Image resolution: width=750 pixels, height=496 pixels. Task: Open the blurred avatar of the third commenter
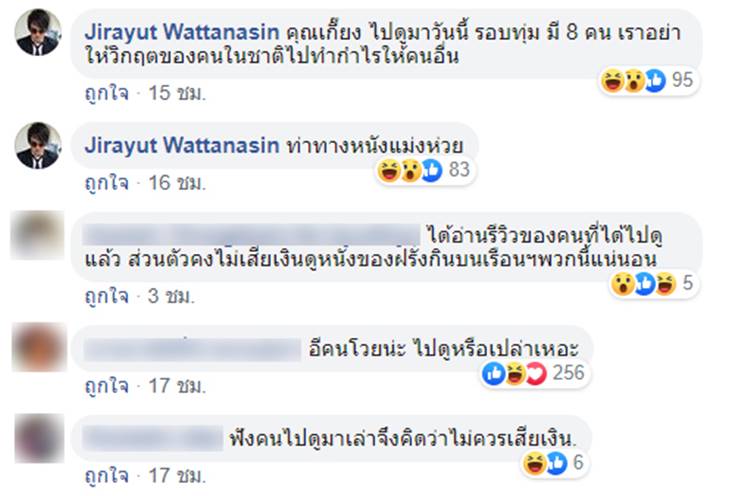(x=38, y=235)
